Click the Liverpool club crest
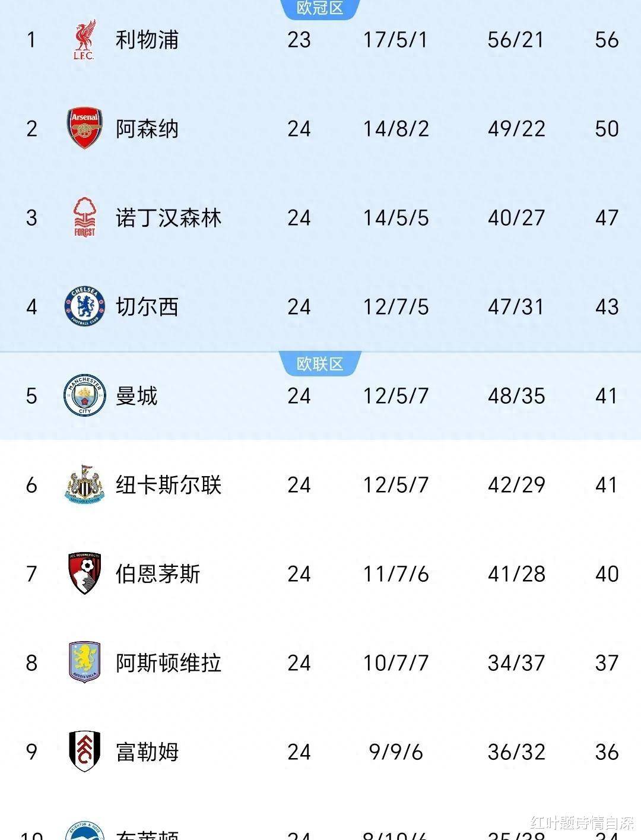 click(x=84, y=40)
